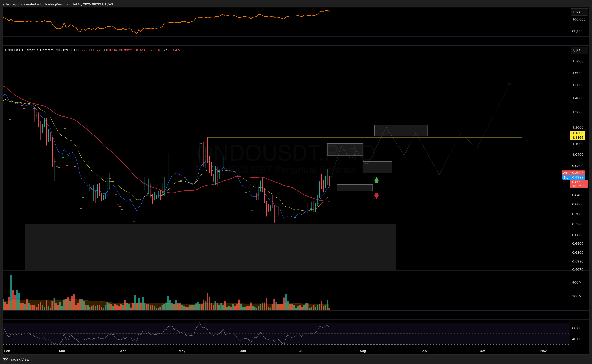Select the green up arrow marker
592x364 pixels.
tap(376, 180)
